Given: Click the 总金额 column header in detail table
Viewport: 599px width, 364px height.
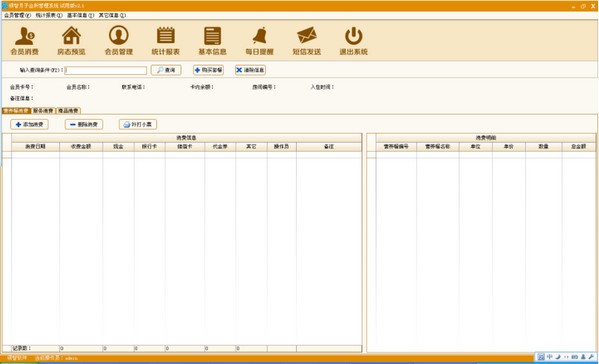Looking at the screenshot, I should [578, 147].
